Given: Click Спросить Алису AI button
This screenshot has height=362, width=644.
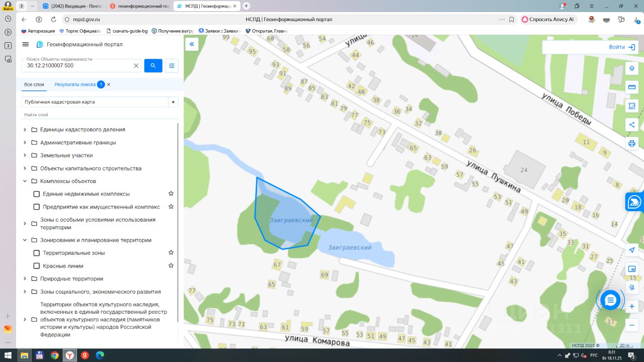Looking at the screenshot, I should [547, 20].
